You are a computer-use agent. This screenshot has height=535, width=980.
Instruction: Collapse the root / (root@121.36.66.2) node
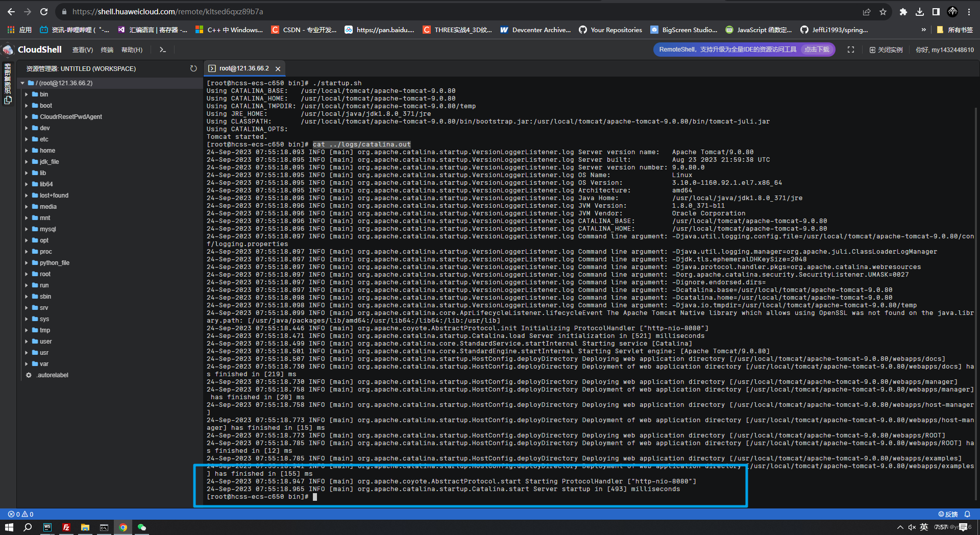point(22,83)
